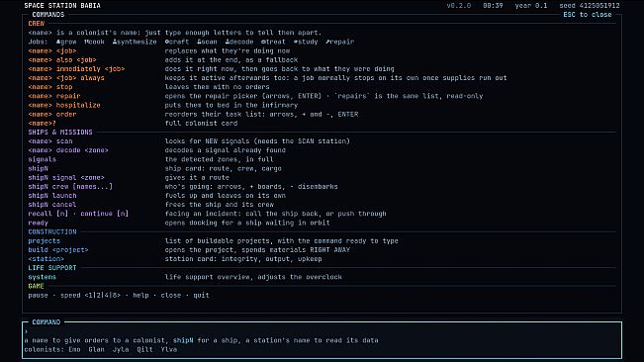
Task: Click 'pause' in the GAME commands
Action: pos(39,296)
